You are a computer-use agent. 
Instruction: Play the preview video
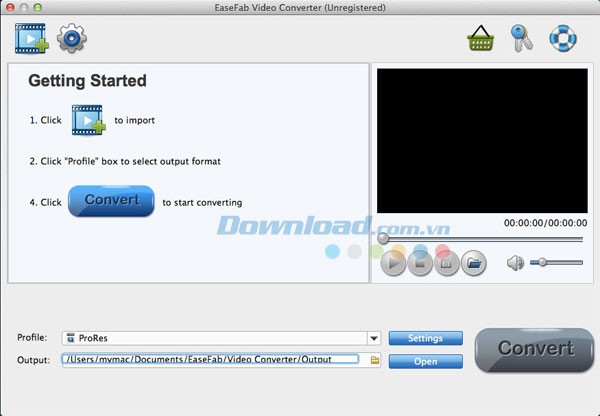(x=393, y=263)
